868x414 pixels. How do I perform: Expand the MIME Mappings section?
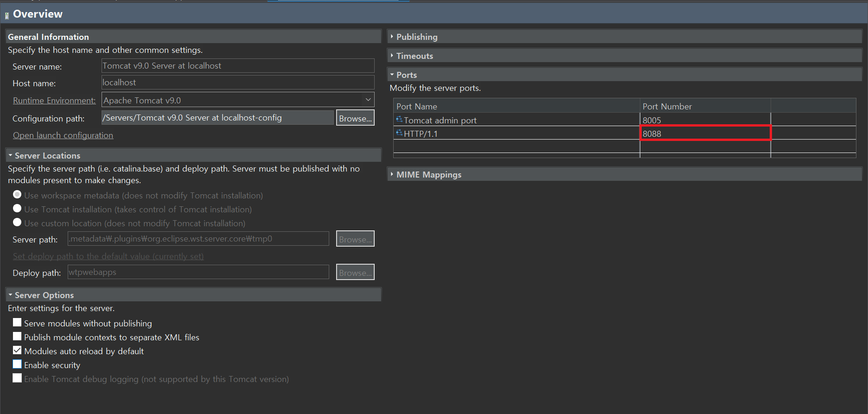392,174
